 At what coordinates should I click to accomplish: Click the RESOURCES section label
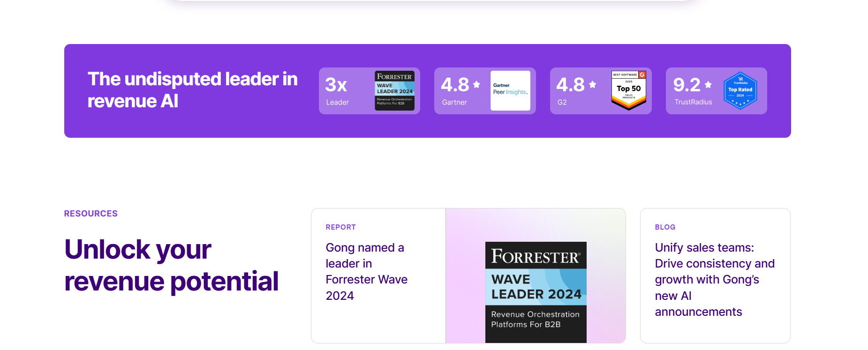click(91, 214)
